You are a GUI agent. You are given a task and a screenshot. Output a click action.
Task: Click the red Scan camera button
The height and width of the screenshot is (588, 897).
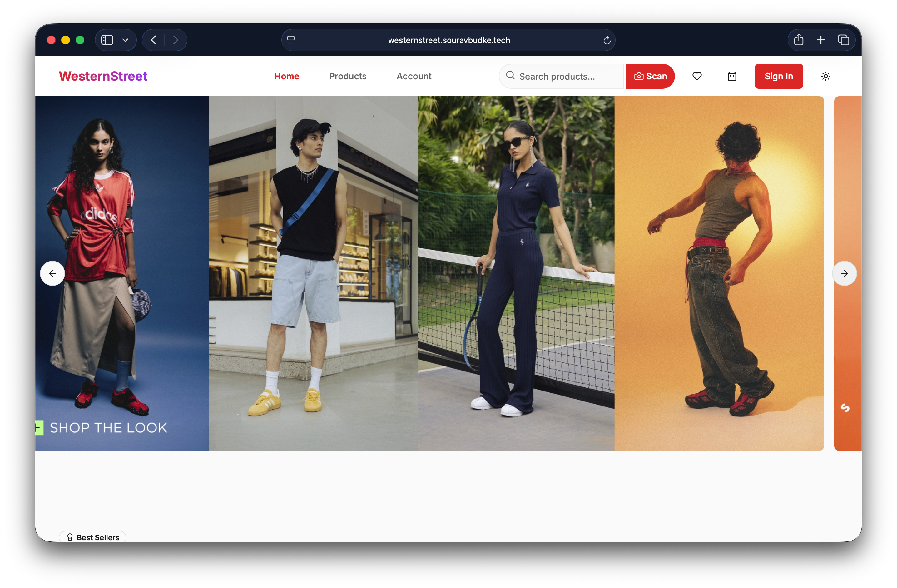(650, 76)
